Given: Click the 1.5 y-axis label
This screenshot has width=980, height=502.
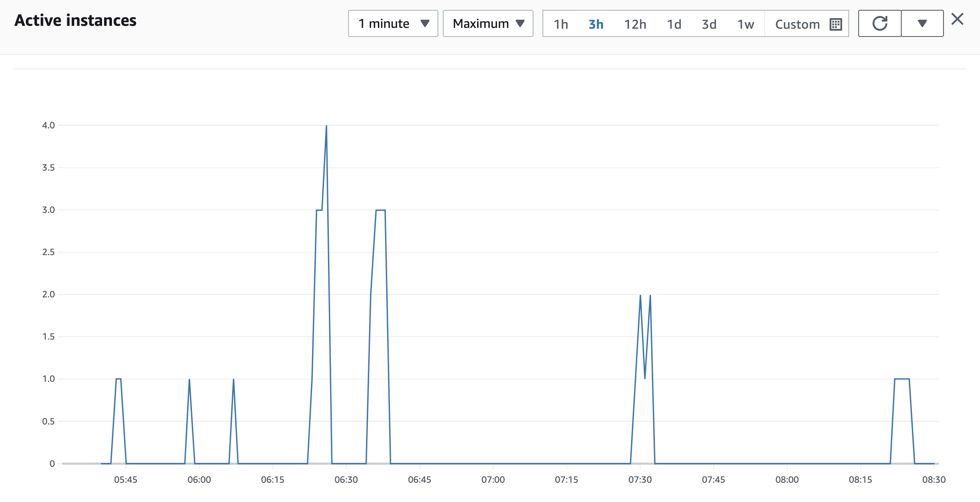Looking at the screenshot, I should [x=48, y=337].
